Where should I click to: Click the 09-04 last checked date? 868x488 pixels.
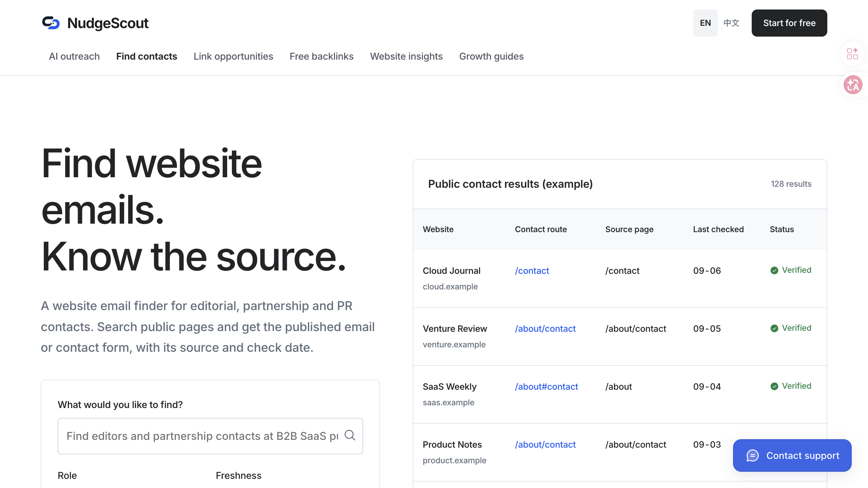707,387
